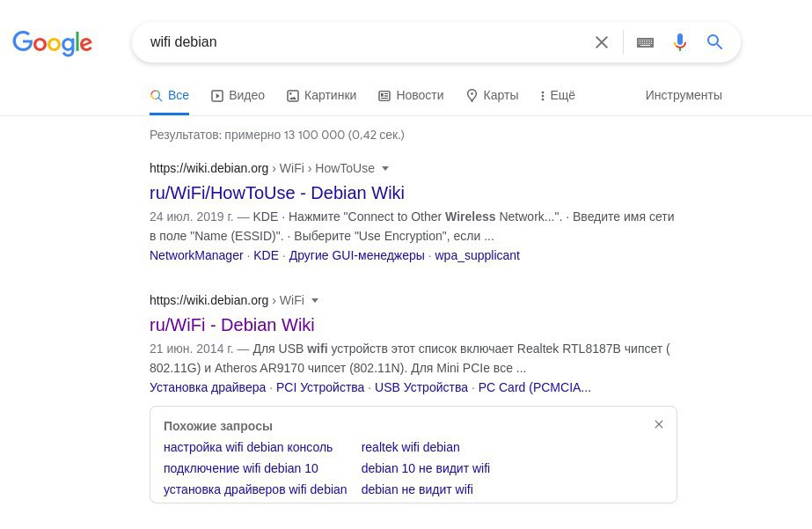Select the Все tab

pos(169,95)
